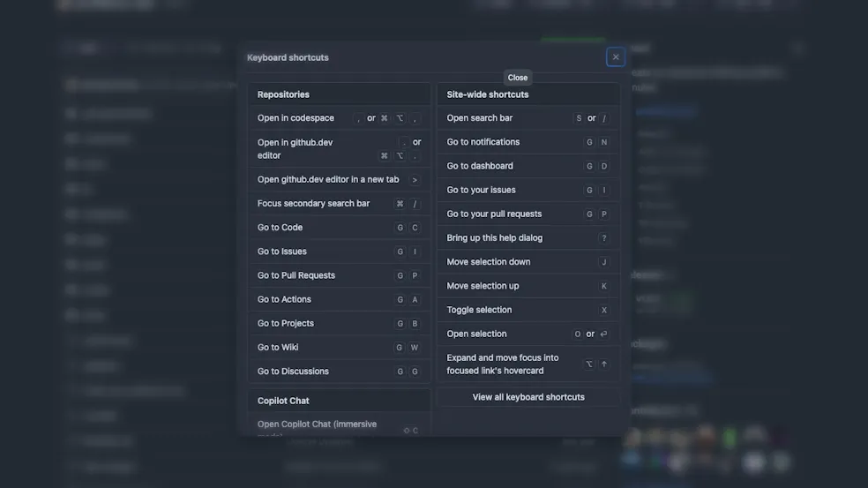Click 'Go to notifications' entry
868x488 pixels.
pyautogui.click(x=528, y=142)
